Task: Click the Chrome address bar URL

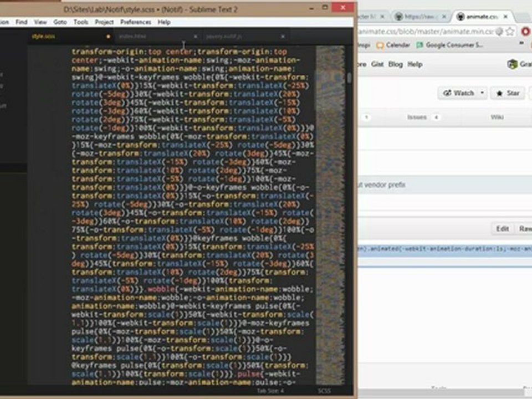Action: click(x=426, y=32)
